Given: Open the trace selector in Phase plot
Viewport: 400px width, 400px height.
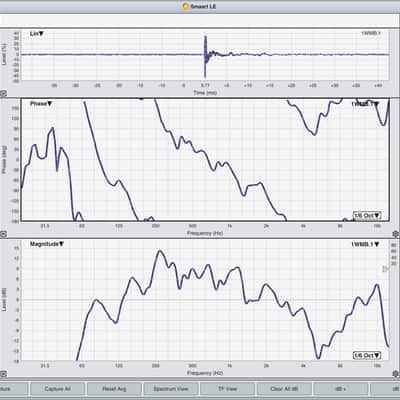Looking at the screenshot, I should [x=365, y=104].
